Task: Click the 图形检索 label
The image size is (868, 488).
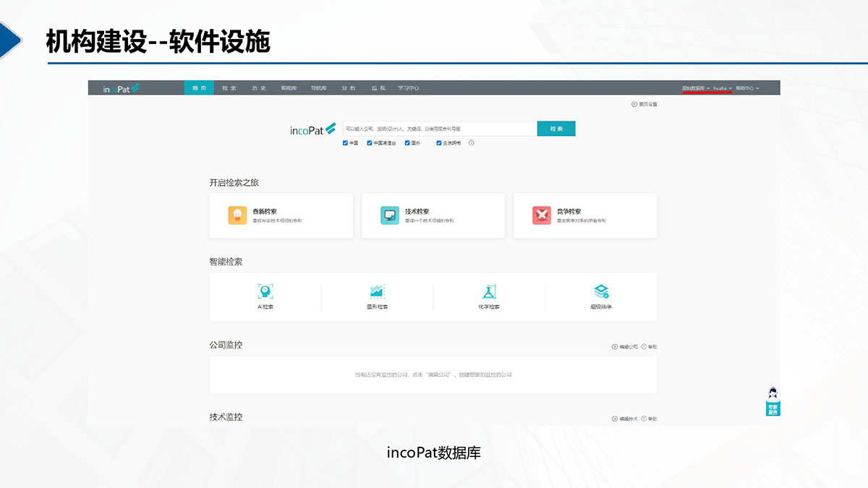Action: [x=378, y=307]
